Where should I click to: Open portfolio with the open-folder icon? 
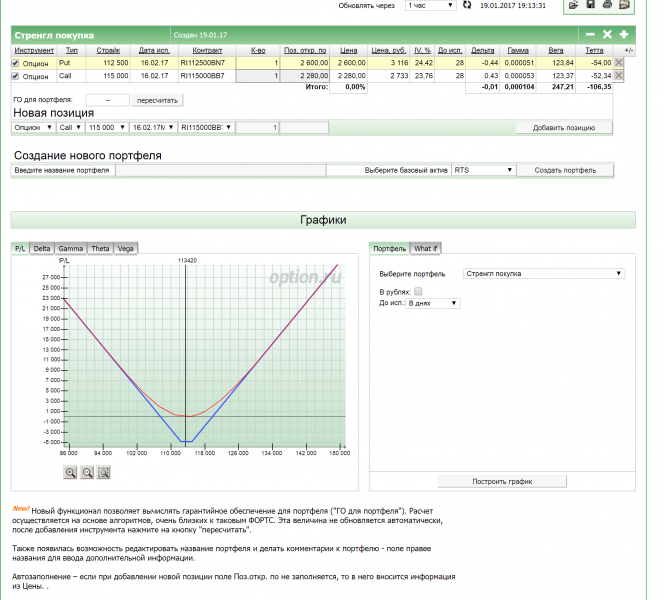point(573,5)
